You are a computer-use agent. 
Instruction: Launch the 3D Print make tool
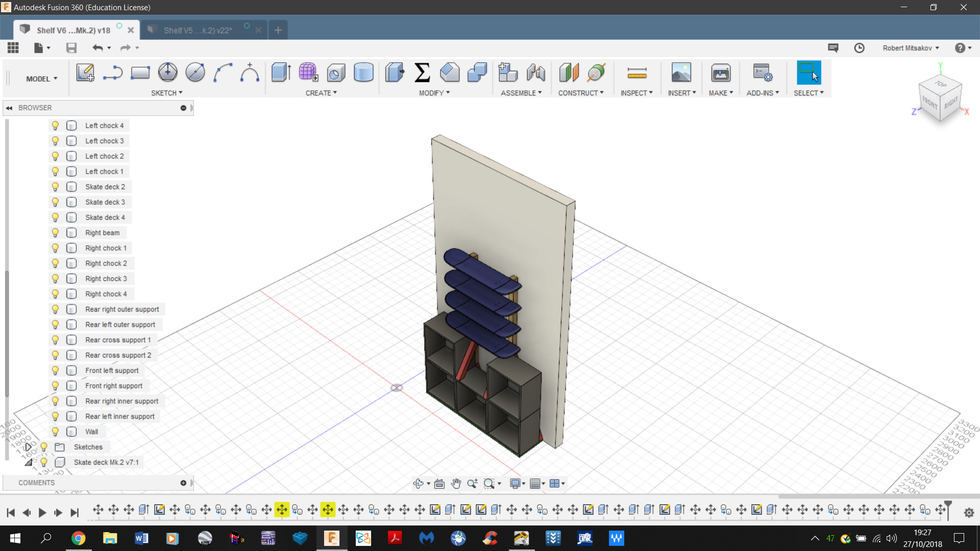721,72
